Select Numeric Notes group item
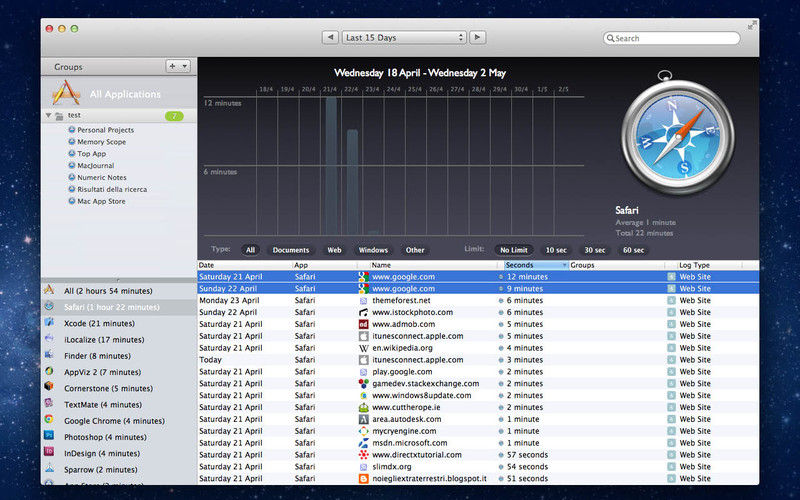This screenshot has height=500, width=800. (102, 178)
